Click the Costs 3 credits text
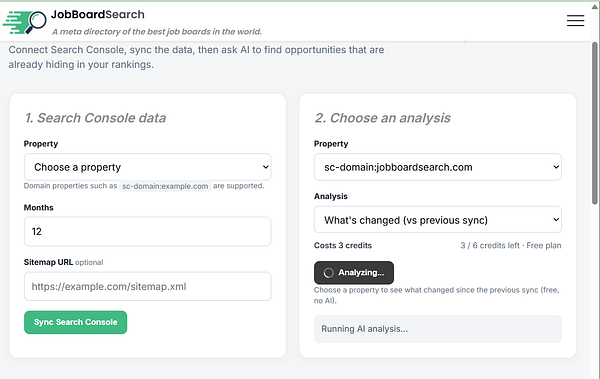This screenshot has width=600, height=379. pyautogui.click(x=343, y=245)
